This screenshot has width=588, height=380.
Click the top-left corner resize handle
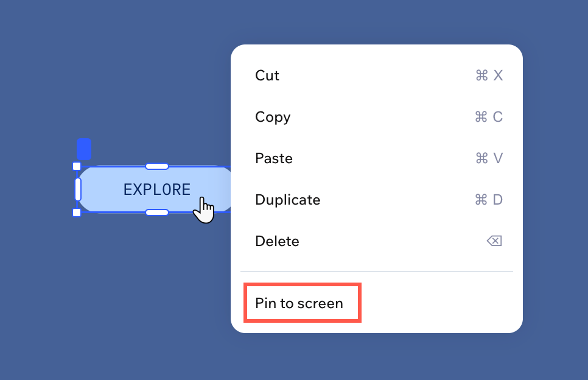point(77,166)
